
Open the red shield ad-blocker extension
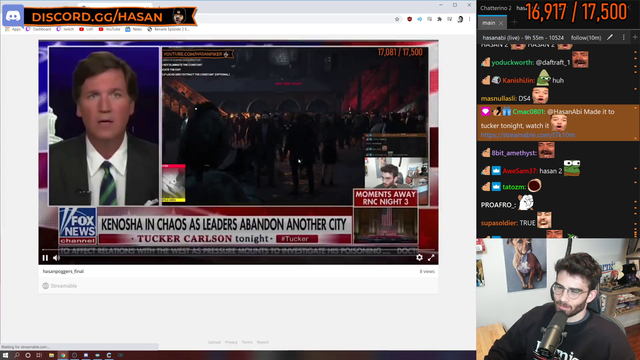point(409,19)
